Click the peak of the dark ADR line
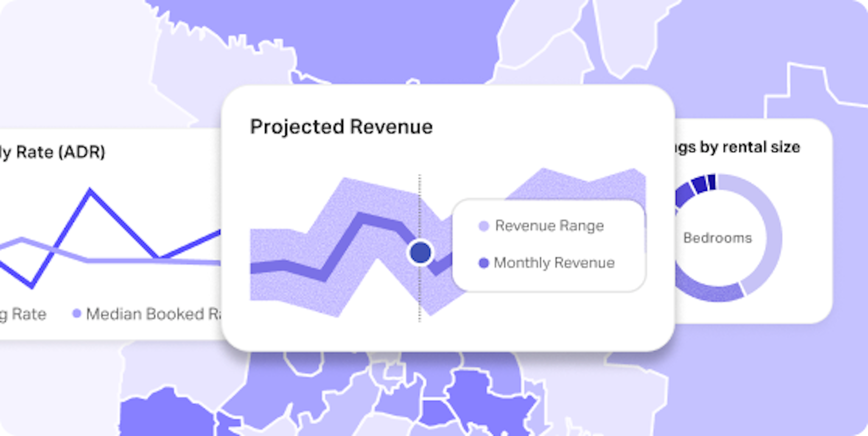 pyautogui.click(x=90, y=191)
